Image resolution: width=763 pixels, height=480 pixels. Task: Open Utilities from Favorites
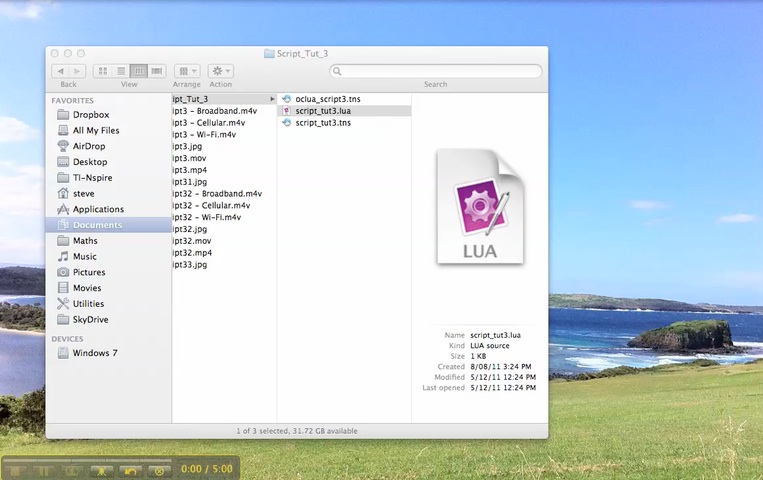pos(87,304)
